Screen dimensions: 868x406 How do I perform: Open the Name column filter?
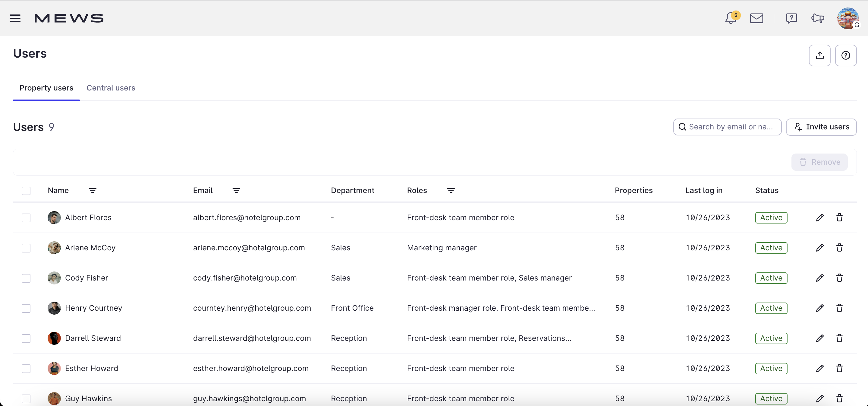[x=93, y=191]
